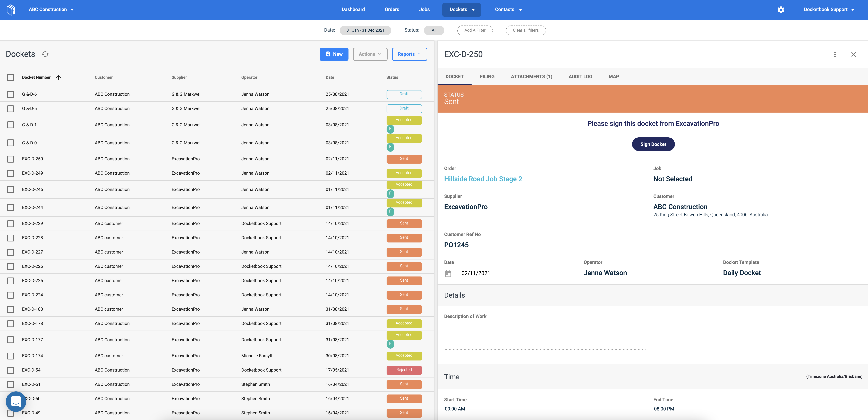Click the Draft status badge for G &-D-6
Viewport: 868px width, 420px height.
coord(404,94)
